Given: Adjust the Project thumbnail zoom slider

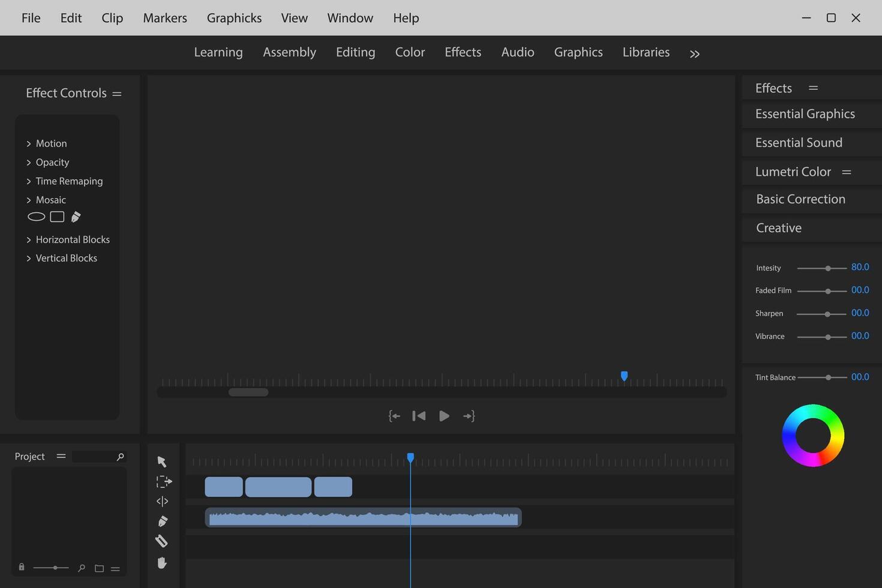Looking at the screenshot, I should [51, 568].
